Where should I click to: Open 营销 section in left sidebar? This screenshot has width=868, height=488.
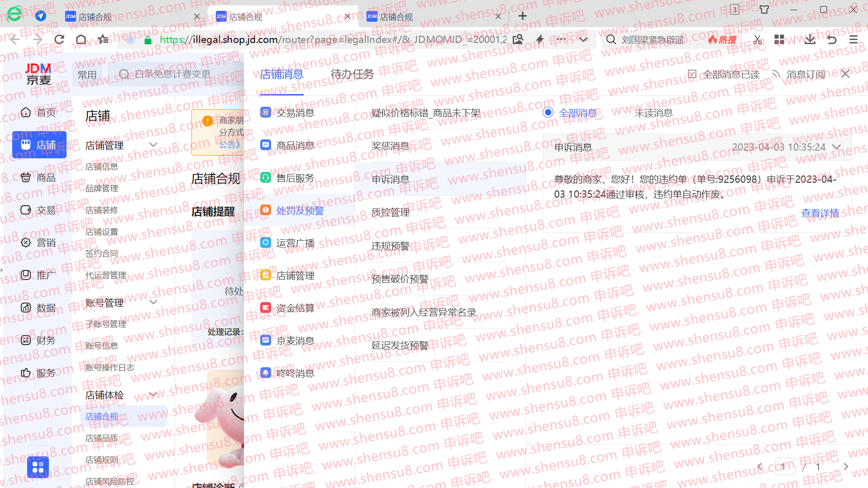click(x=39, y=242)
